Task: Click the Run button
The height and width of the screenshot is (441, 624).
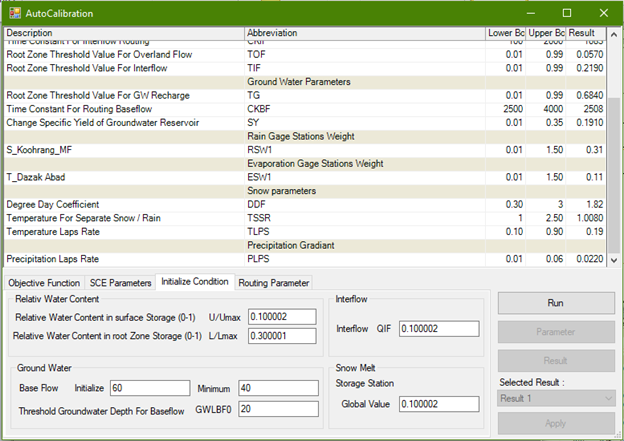Action: (x=555, y=302)
